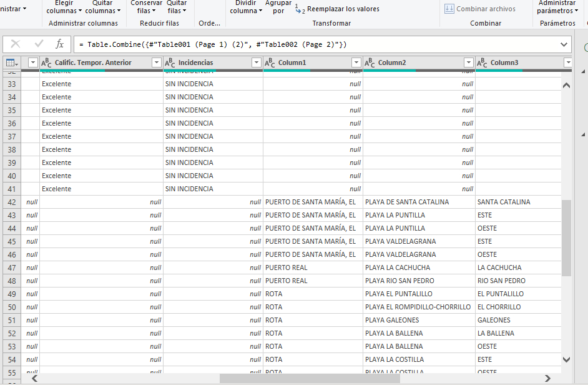The image size is (588, 385).
Task: Click the fx function icon
Action: 59,44
